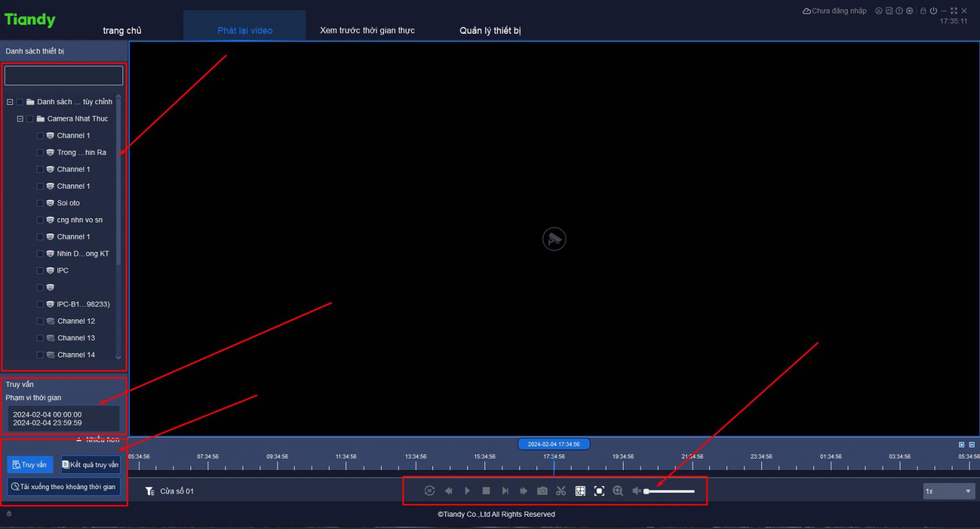Collapse the Danh sách tùy chỉnh tree node
This screenshot has width=980, height=529.
(x=10, y=102)
